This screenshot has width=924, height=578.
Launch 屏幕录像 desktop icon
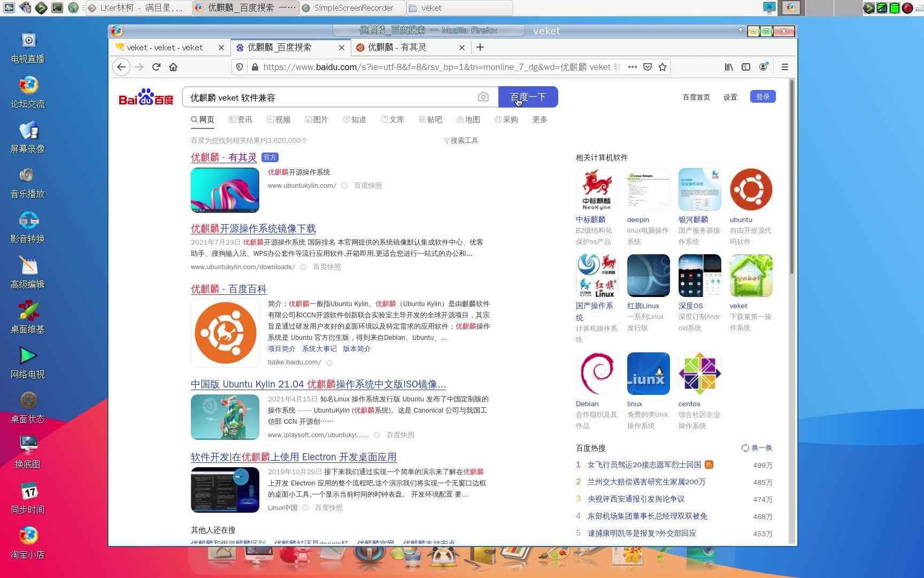pyautogui.click(x=28, y=138)
